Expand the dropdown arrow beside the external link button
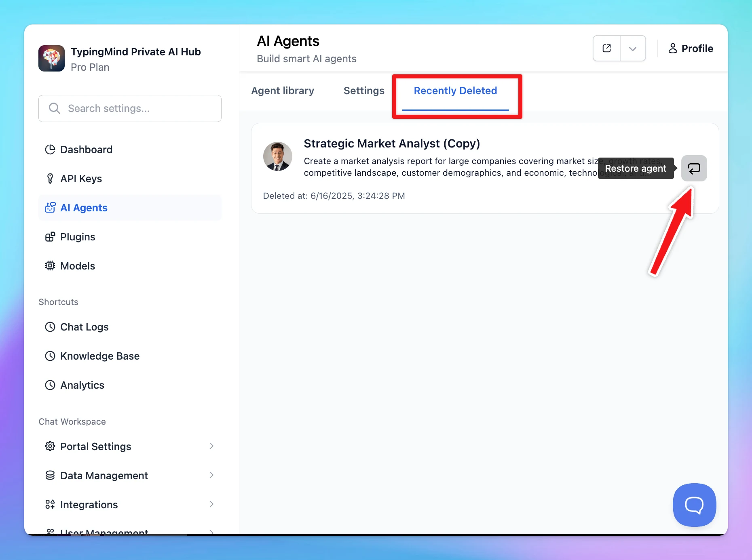752x560 pixels. click(x=633, y=48)
